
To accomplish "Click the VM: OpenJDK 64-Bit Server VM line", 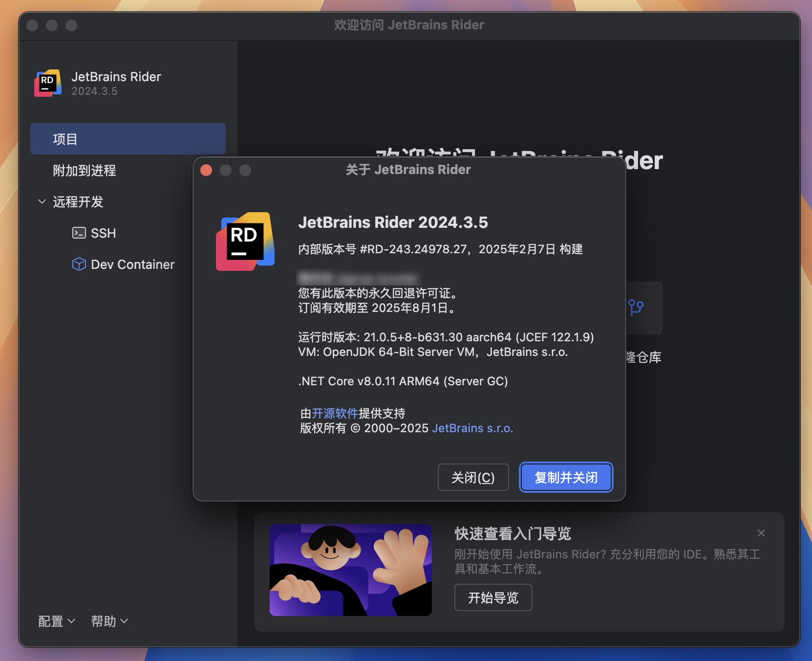I will click(x=433, y=352).
